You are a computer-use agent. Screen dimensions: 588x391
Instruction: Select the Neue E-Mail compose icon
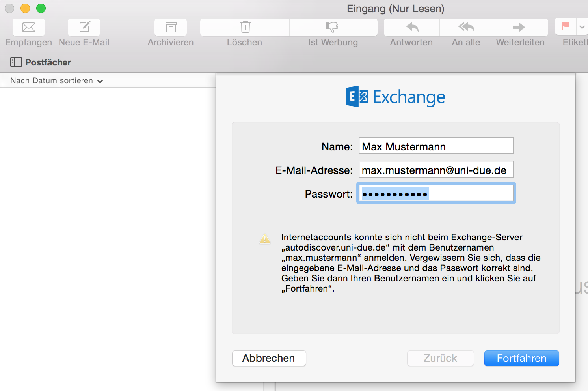[x=84, y=27]
